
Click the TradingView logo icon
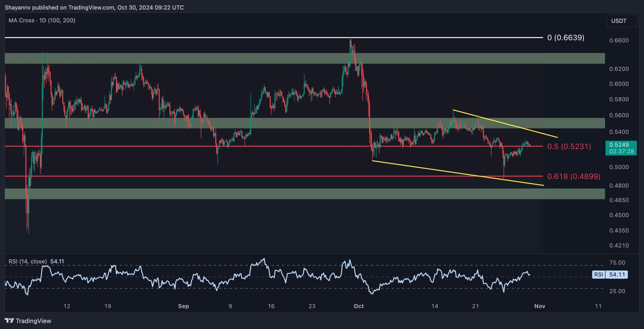pos(9,320)
